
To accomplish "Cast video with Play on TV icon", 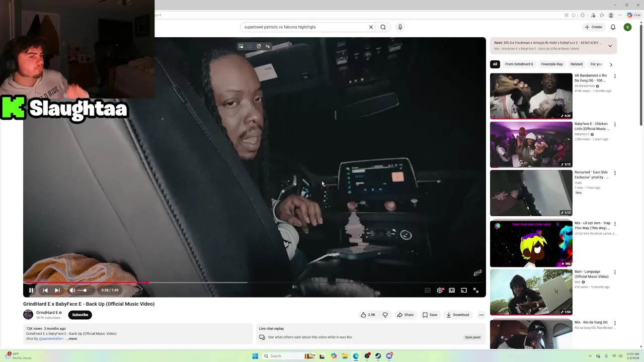I will point(464,290).
